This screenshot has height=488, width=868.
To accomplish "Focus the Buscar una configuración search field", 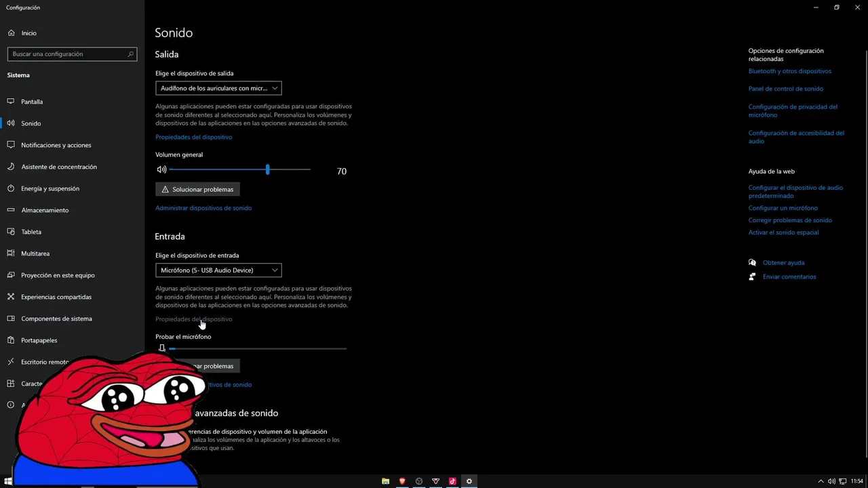I will [72, 54].
